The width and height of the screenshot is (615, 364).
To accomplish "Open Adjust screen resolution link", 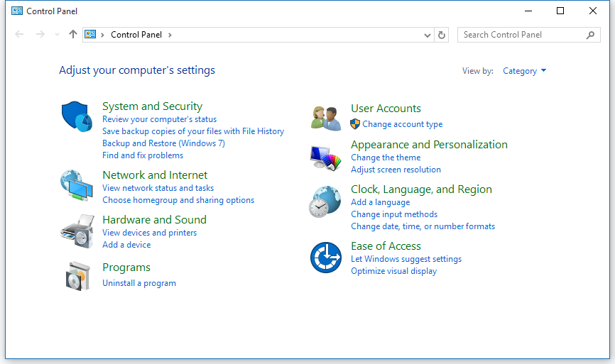I will (x=396, y=170).
